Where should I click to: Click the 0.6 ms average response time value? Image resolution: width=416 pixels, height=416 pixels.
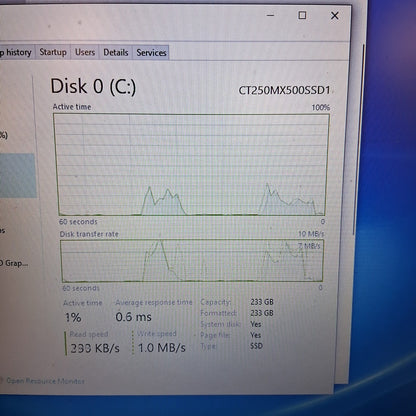coord(133,317)
